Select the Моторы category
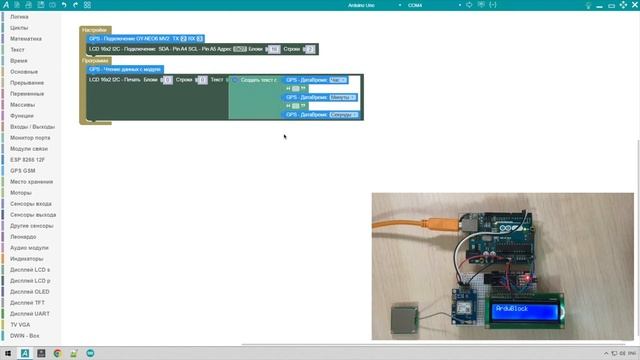Image resolution: width=640 pixels, height=360 pixels. click(x=21, y=193)
